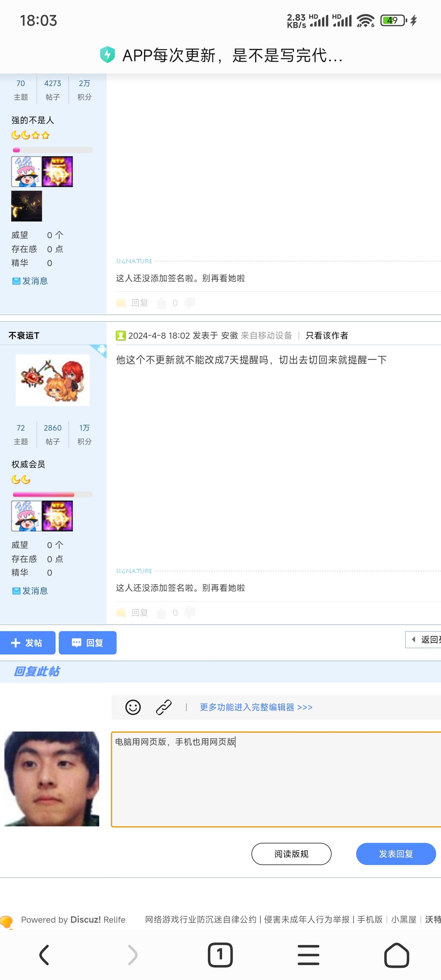Viewport: 441px width, 980px height.
Task: Reply to the 强的不是人 user's post
Action: (x=132, y=303)
